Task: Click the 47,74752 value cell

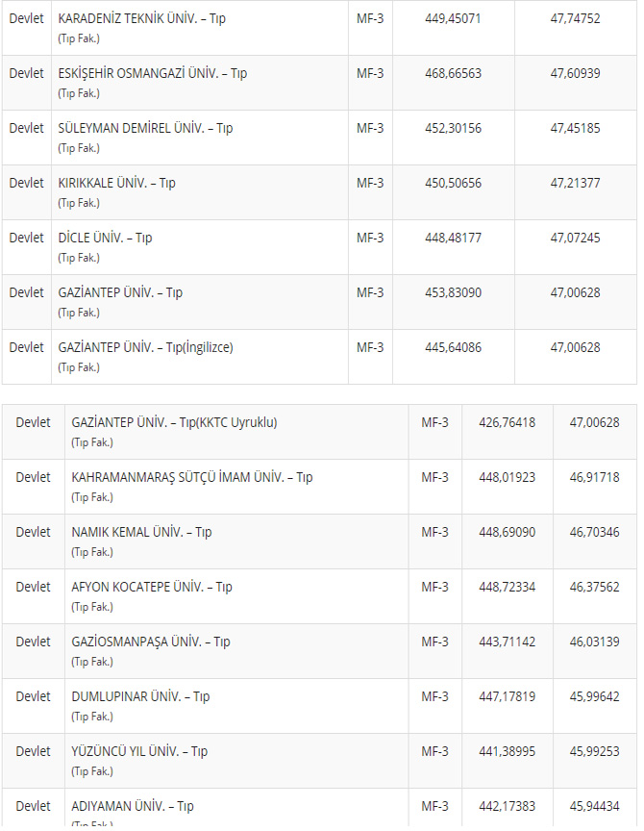Action: [x=575, y=18]
